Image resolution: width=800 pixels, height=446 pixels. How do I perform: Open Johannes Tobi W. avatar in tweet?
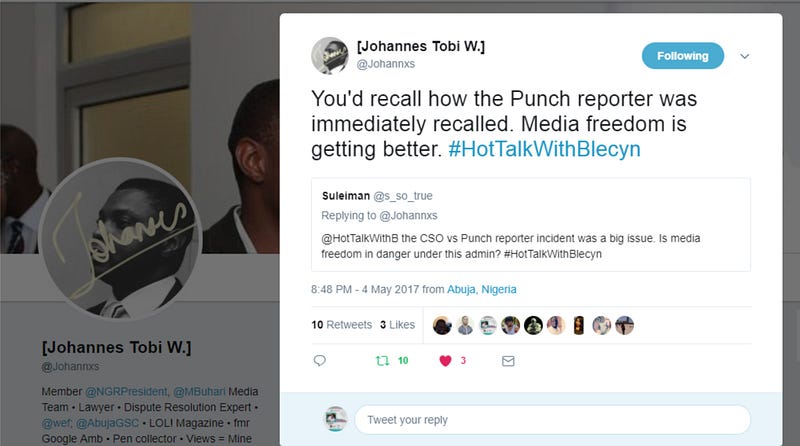tap(330, 56)
